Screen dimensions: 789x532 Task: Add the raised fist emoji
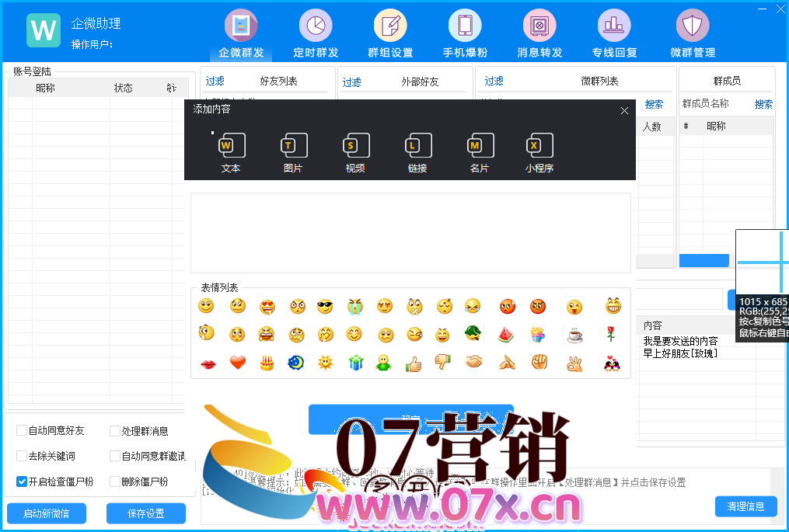point(539,362)
